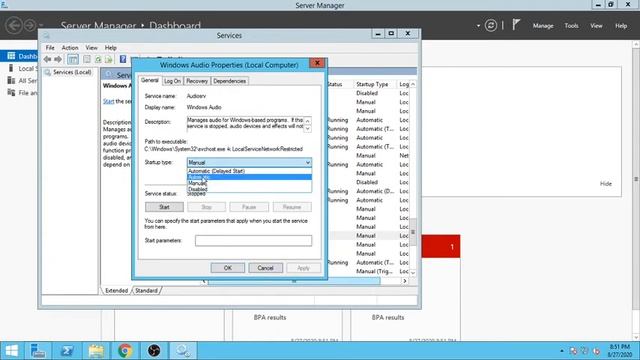Click the Properties icon in the Services toolbar
Screen dimensions: 640x360
pos(87,60)
